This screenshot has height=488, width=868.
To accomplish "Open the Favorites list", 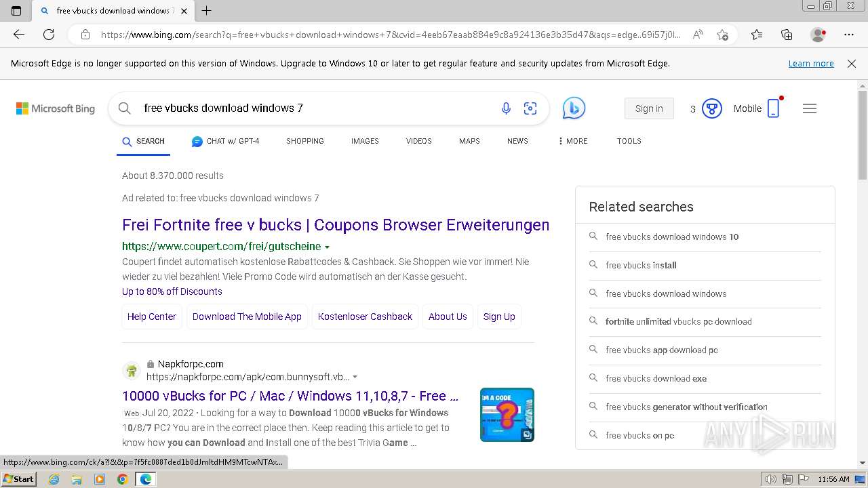I will coord(757,35).
